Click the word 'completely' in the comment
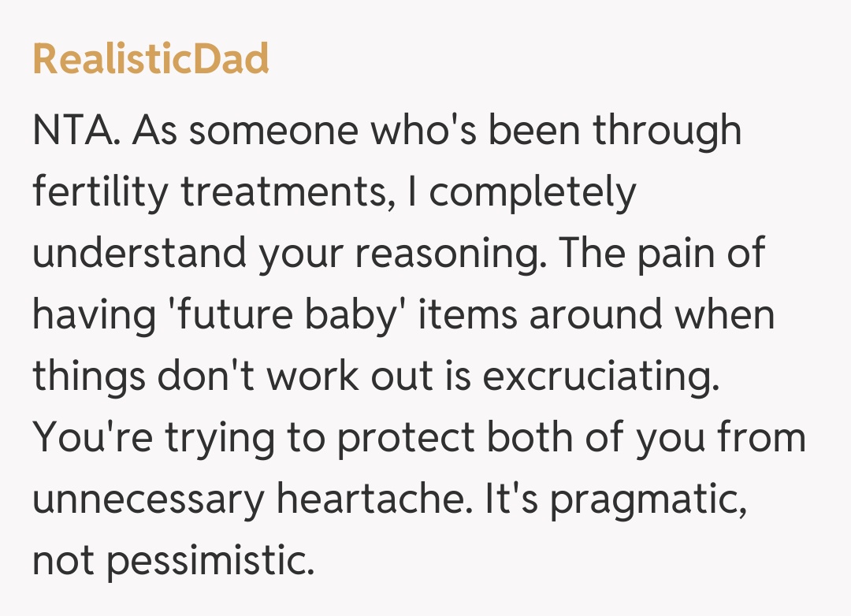Viewport: 851px width, 616px height. point(532,191)
